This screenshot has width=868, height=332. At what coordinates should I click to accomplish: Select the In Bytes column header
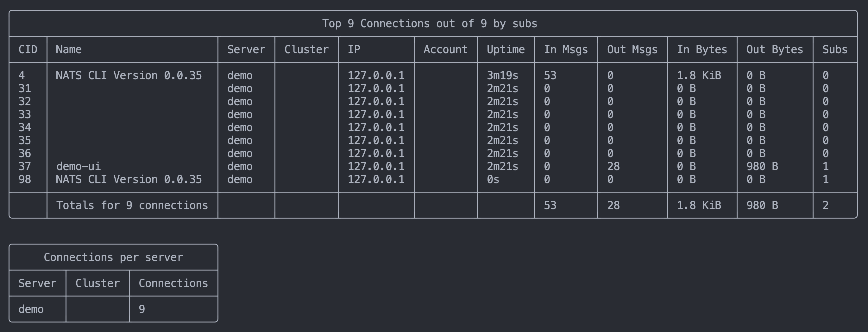[702, 50]
